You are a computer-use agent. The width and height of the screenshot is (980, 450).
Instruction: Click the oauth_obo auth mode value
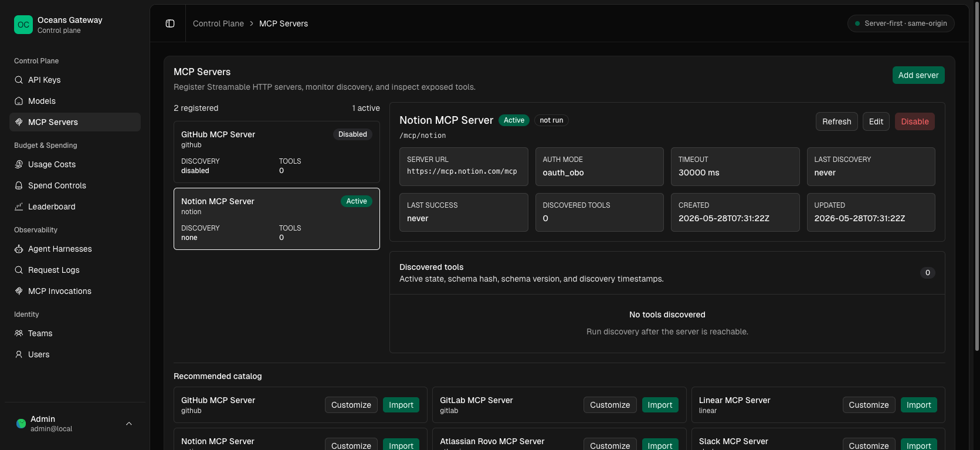point(563,172)
